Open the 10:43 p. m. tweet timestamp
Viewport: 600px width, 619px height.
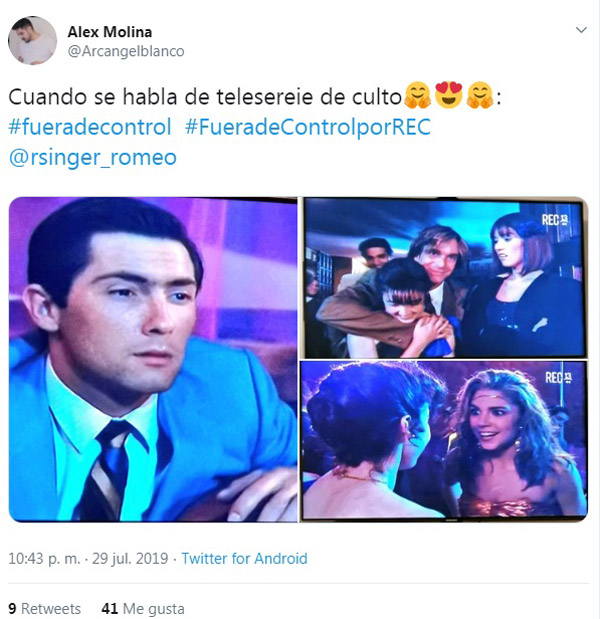pyautogui.click(x=44, y=559)
